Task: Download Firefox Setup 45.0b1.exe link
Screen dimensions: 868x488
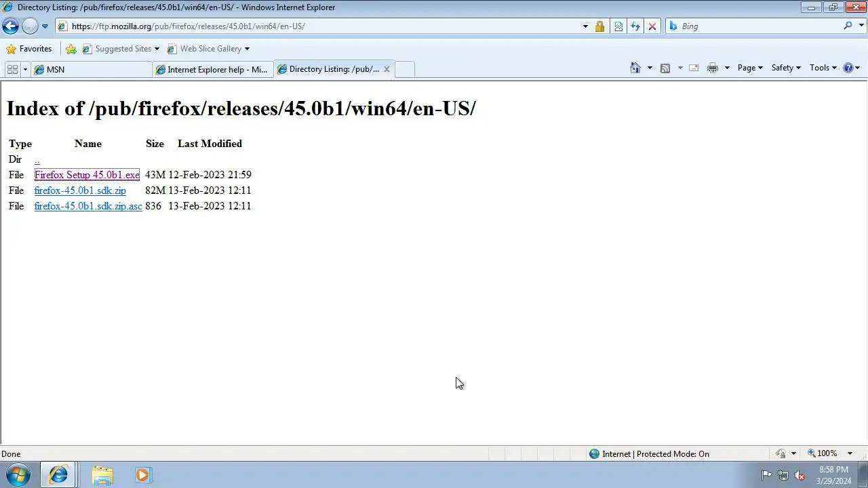Action: click(87, 175)
